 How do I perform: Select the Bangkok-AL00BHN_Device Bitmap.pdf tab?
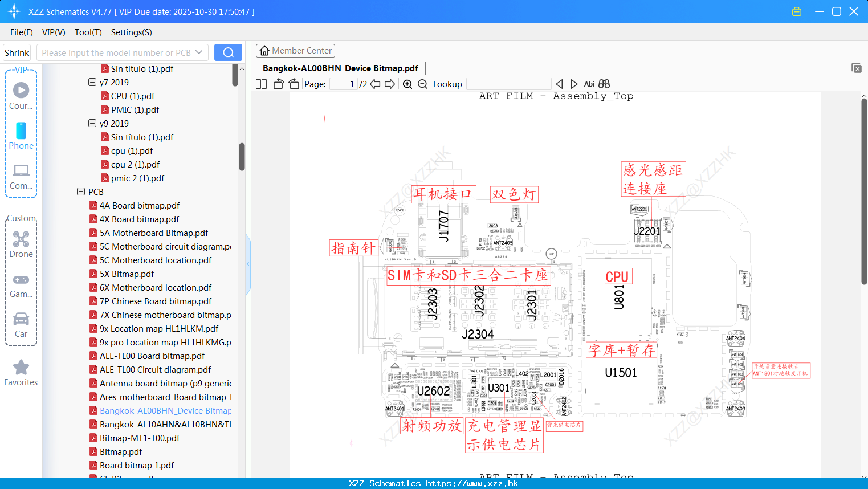click(x=340, y=68)
